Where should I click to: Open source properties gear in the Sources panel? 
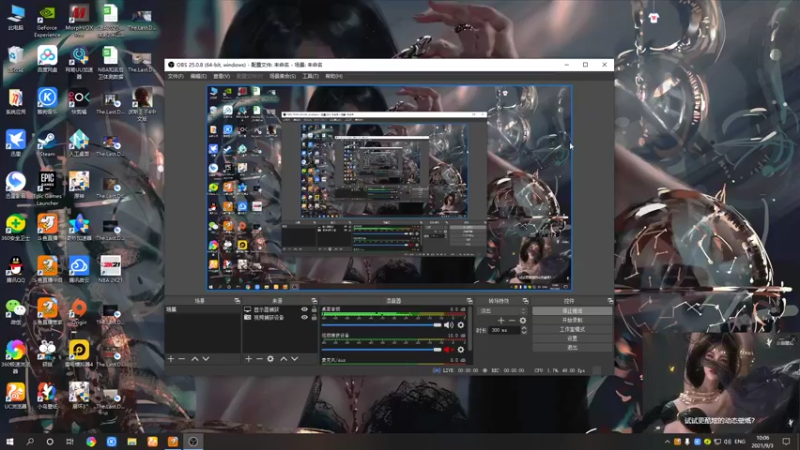pyautogui.click(x=270, y=359)
